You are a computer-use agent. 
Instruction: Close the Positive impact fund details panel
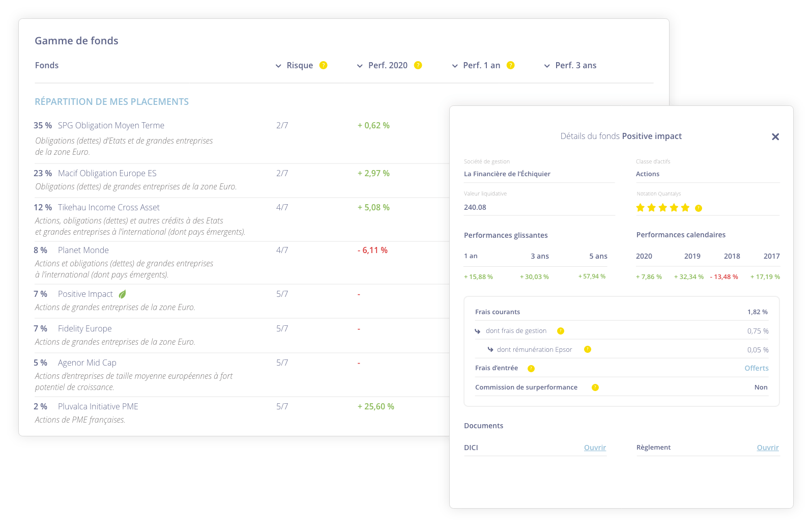point(775,136)
